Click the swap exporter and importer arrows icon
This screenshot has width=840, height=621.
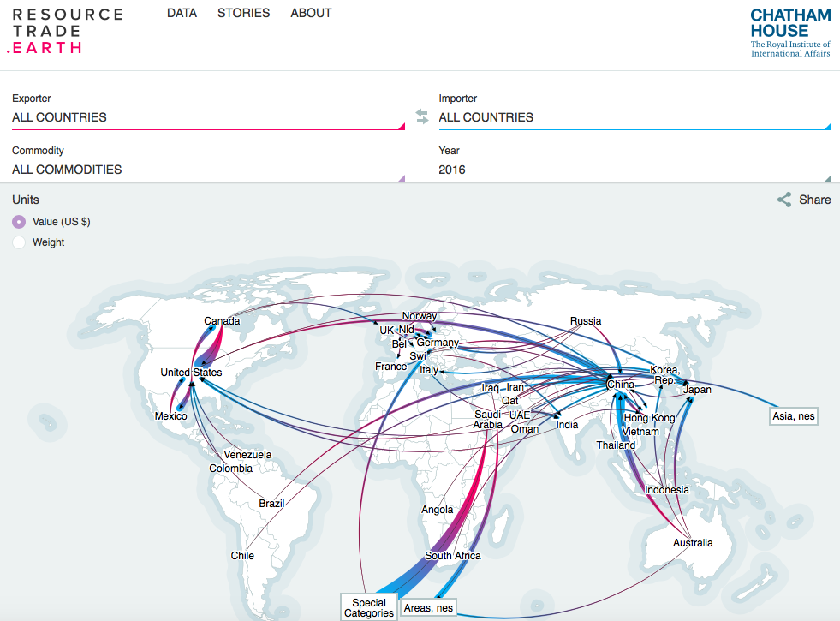click(421, 116)
